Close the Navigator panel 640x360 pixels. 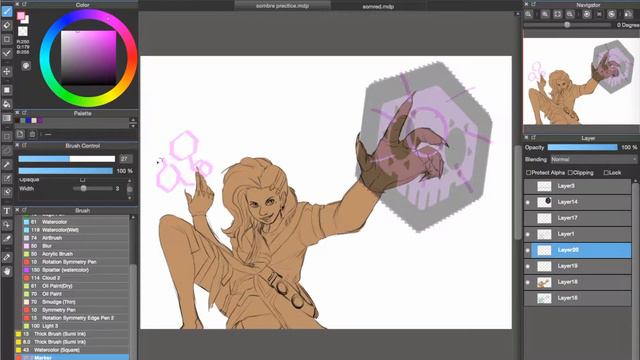tap(527, 4)
